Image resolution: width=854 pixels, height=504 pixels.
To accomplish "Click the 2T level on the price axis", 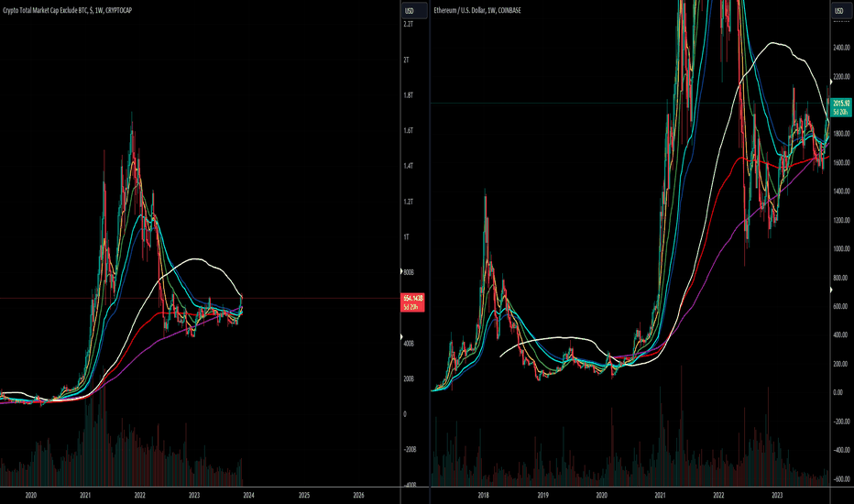I will pos(406,60).
